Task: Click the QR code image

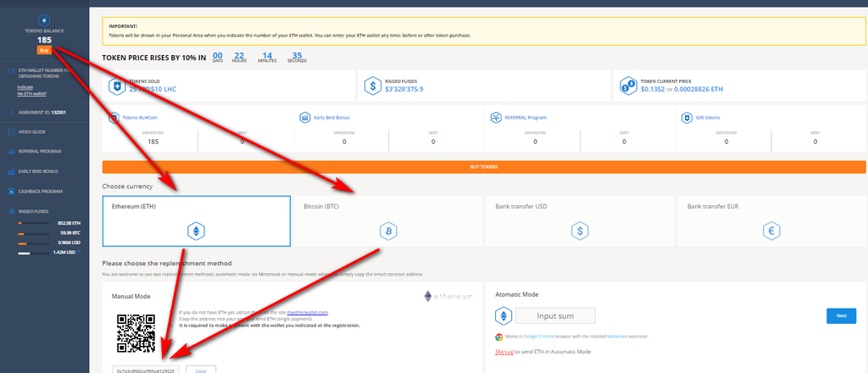Action: point(136,333)
